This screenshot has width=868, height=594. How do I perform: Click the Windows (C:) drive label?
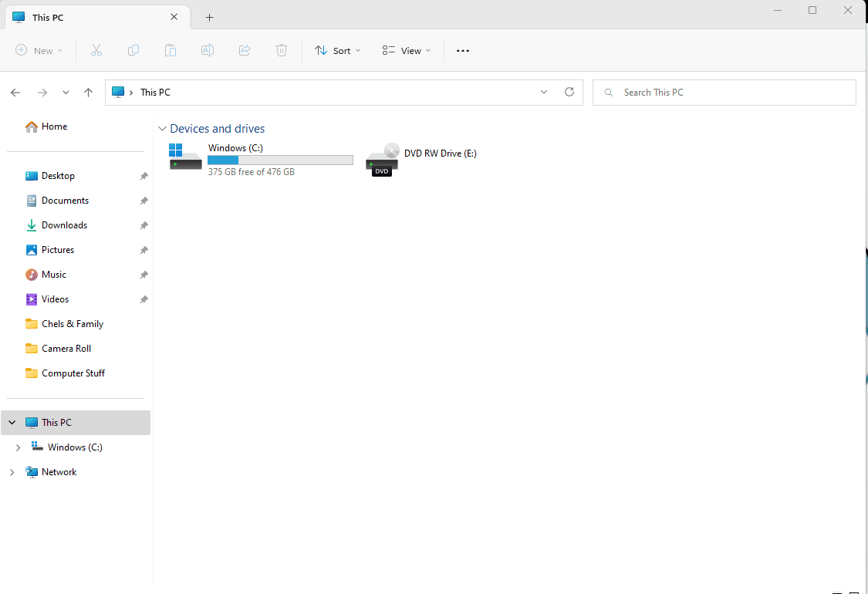click(235, 148)
